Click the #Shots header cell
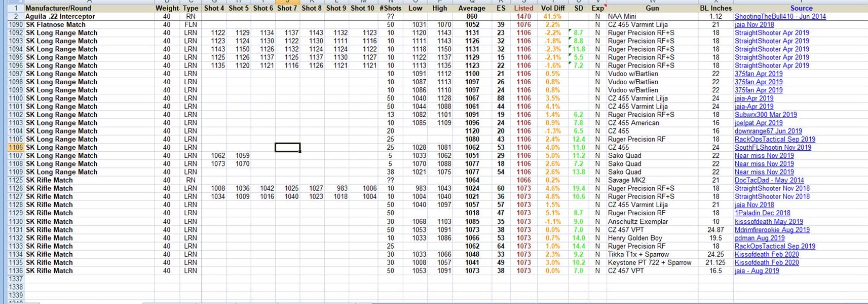 click(390, 8)
